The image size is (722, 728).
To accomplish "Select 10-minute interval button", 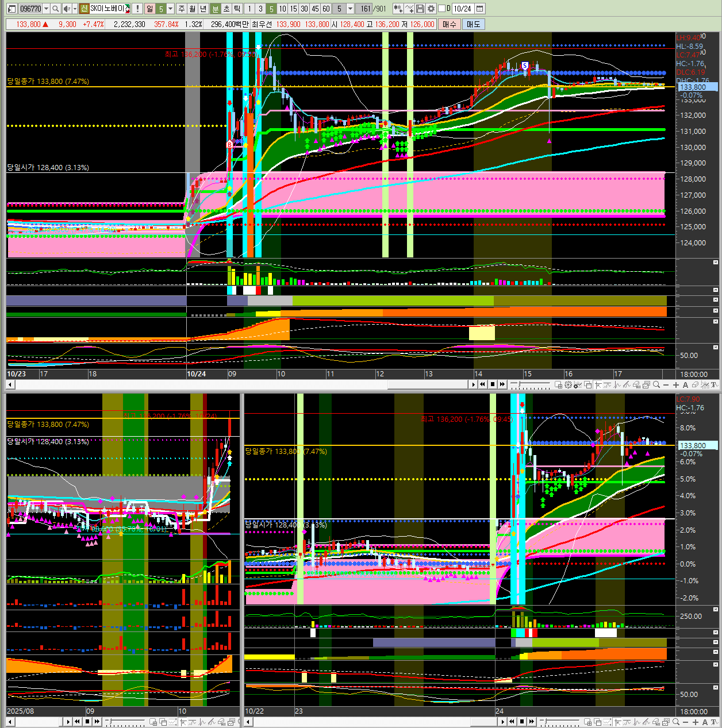I will pos(282,9).
